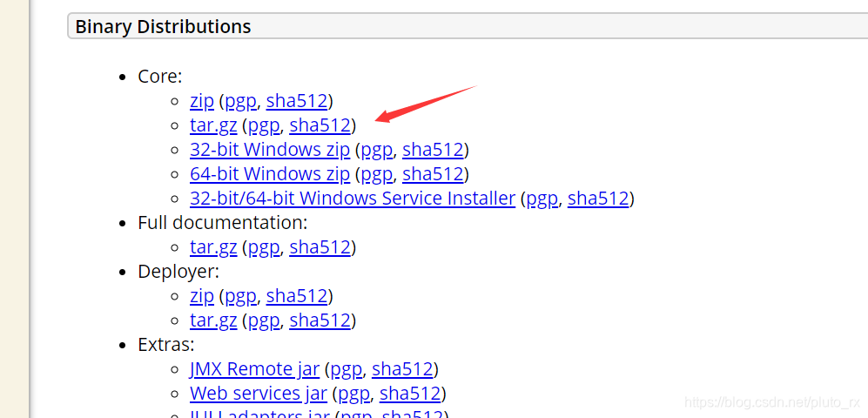Open sha512 for Full documentation tar.gz
868x418 pixels.
(320, 247)
